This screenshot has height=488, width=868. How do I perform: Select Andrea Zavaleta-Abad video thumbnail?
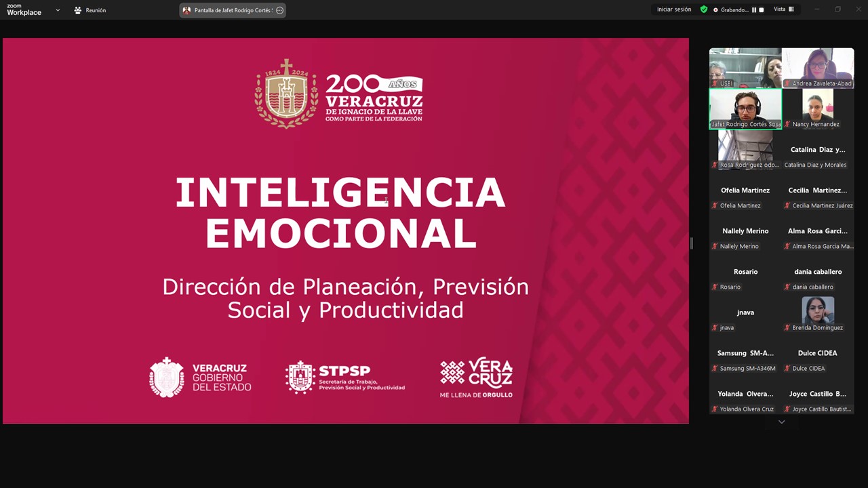coord(818,67)
